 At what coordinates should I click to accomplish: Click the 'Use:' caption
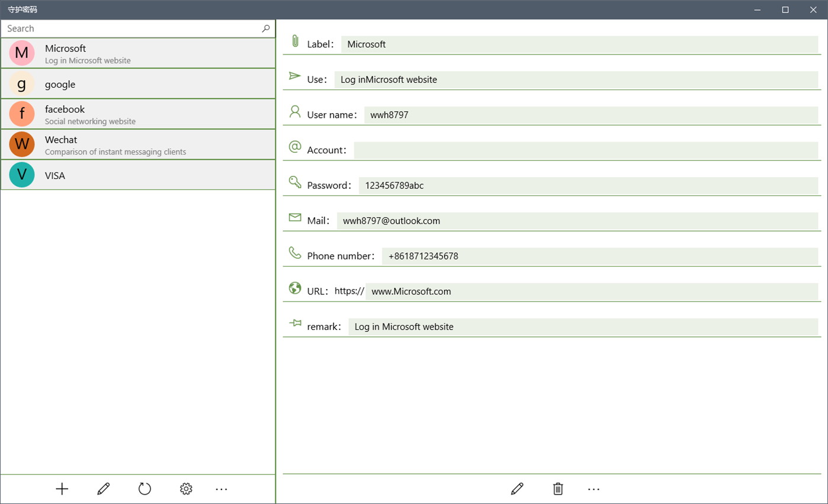(317, 80)
